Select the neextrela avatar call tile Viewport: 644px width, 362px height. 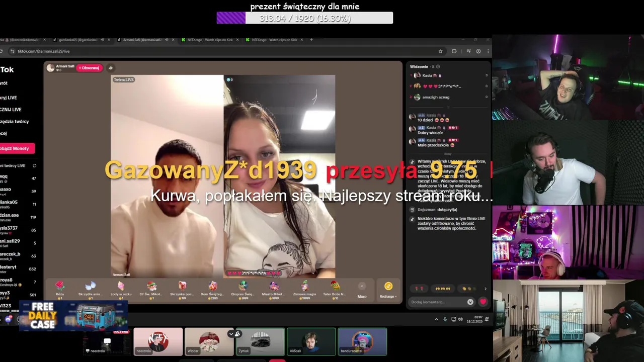click(x=158, y=342)
